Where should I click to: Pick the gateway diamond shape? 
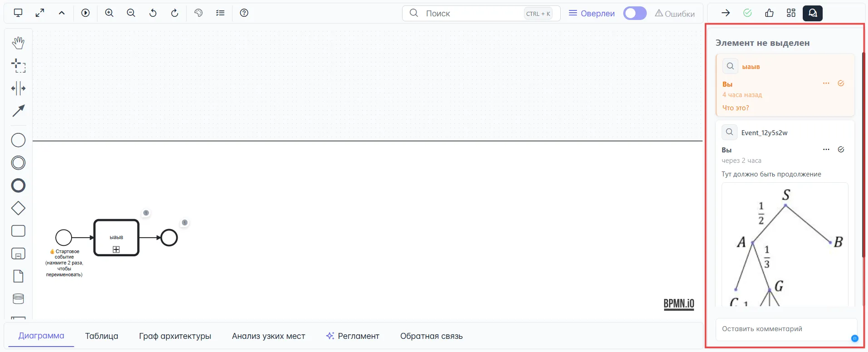coord(18,208)
